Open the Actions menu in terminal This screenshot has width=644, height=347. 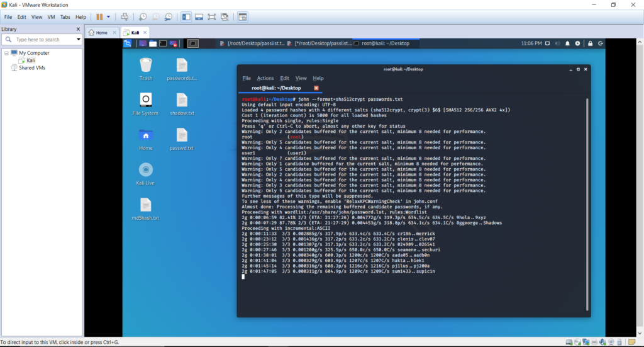click(x=265, y=78)
